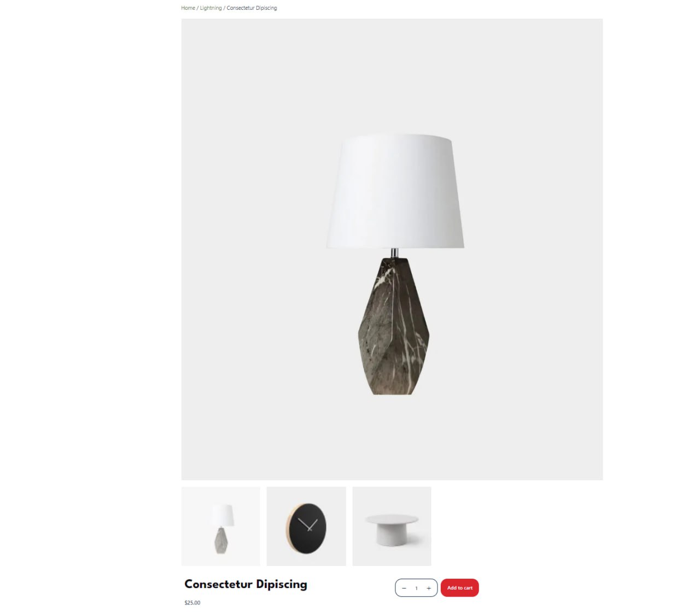
Task: Increase quantity with the plus icon
Action: click(429, 588)
